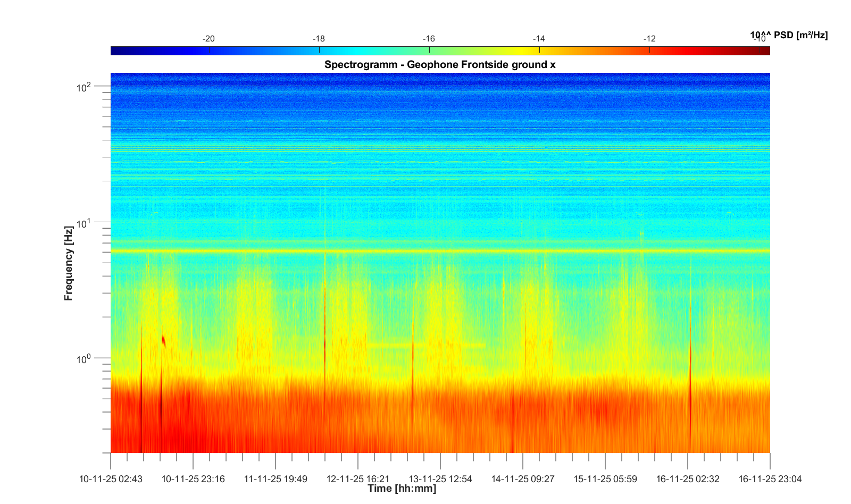The image size is (851, 504).
Task: Click the 10^2 frequency axis tick label
Action: [84, 87]
